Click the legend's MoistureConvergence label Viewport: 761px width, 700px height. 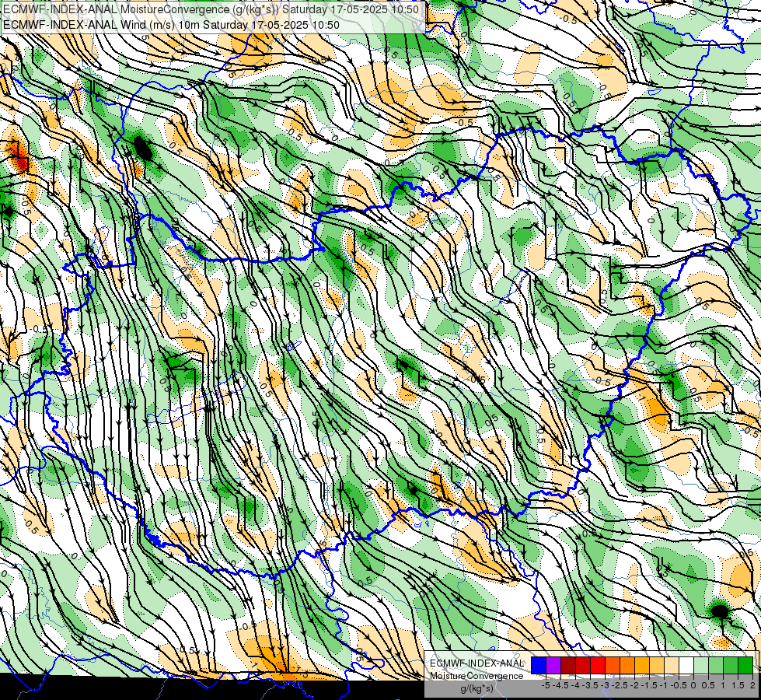coord(476,676)
